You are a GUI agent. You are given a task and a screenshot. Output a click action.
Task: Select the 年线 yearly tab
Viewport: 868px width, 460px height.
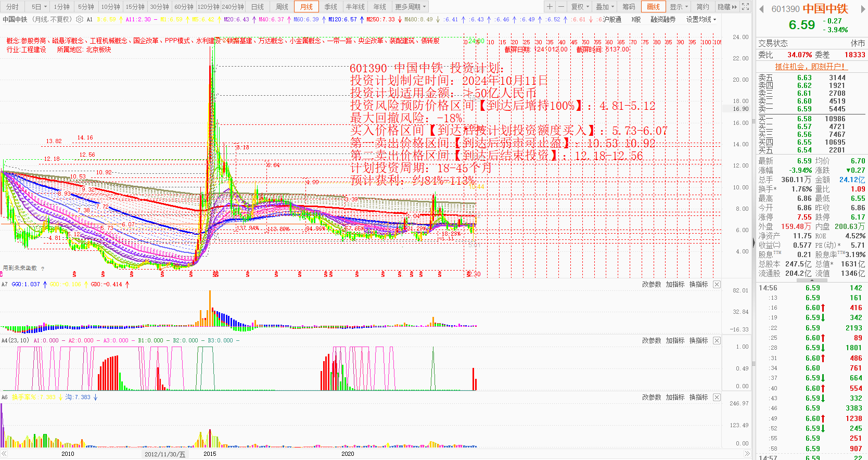380,7
